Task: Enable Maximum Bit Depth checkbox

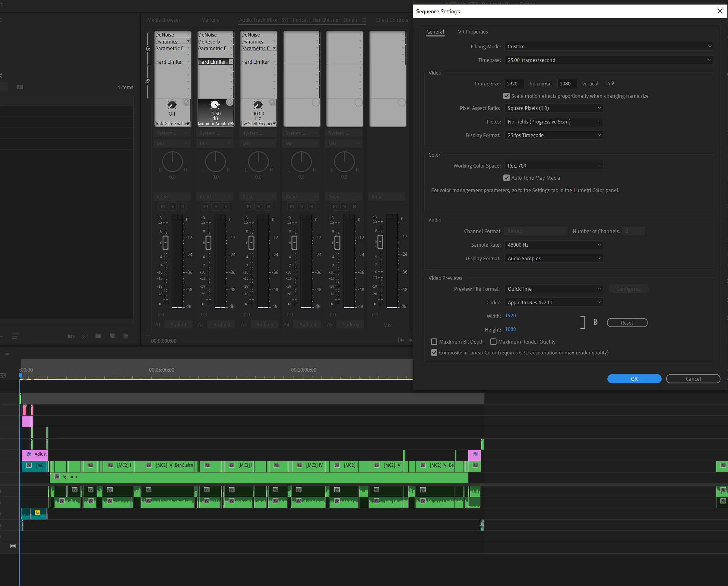Action: pos(434,342)
